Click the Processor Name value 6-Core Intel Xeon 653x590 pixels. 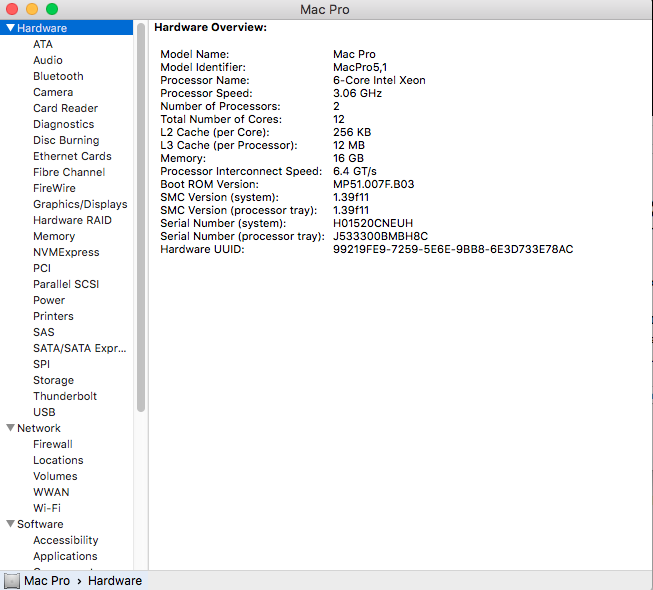379,80
